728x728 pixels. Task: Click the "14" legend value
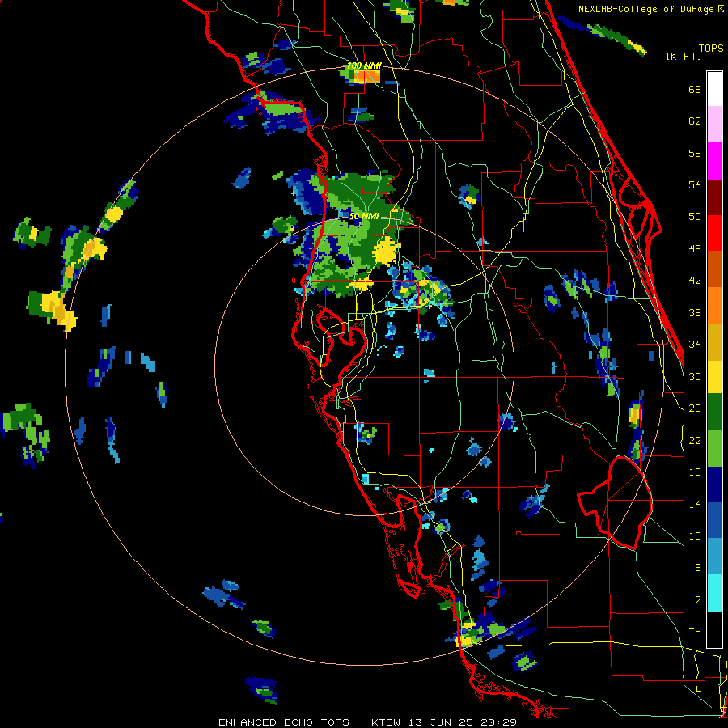695,504
